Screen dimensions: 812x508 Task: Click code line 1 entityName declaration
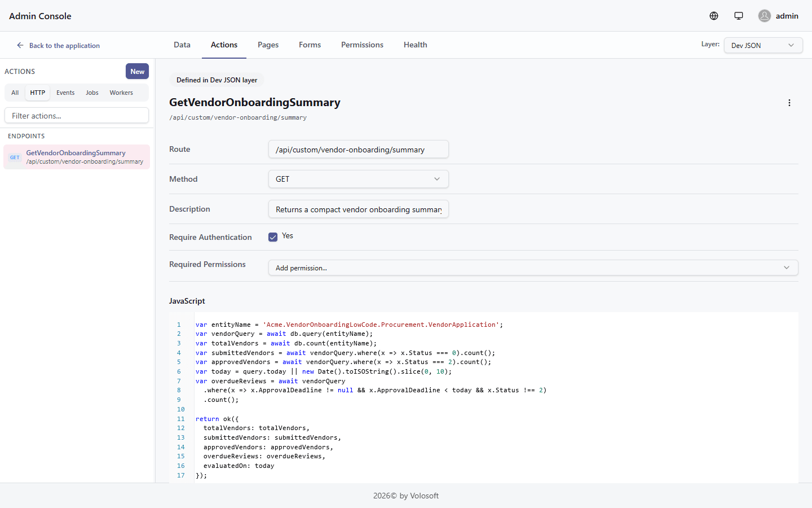(x=349, y=325)
